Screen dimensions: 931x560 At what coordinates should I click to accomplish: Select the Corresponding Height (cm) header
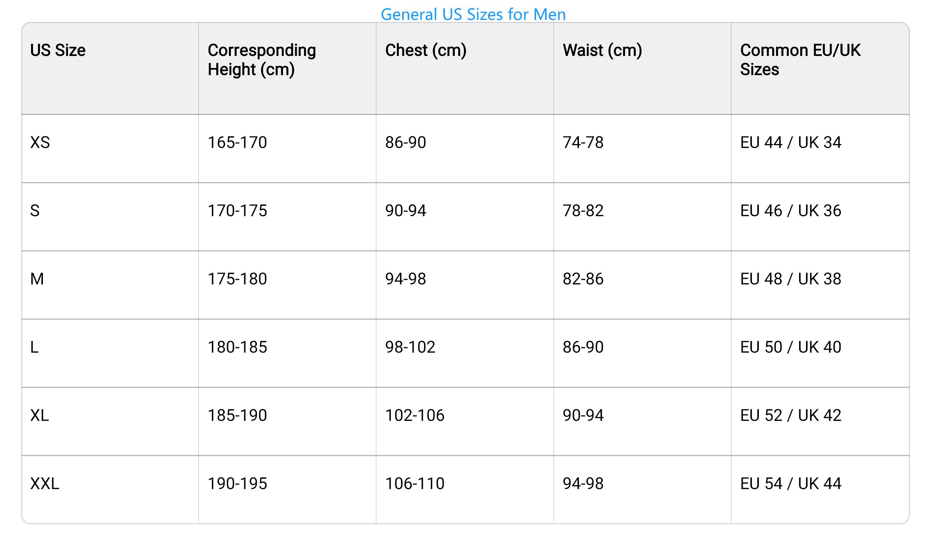(x=288, y=68)
